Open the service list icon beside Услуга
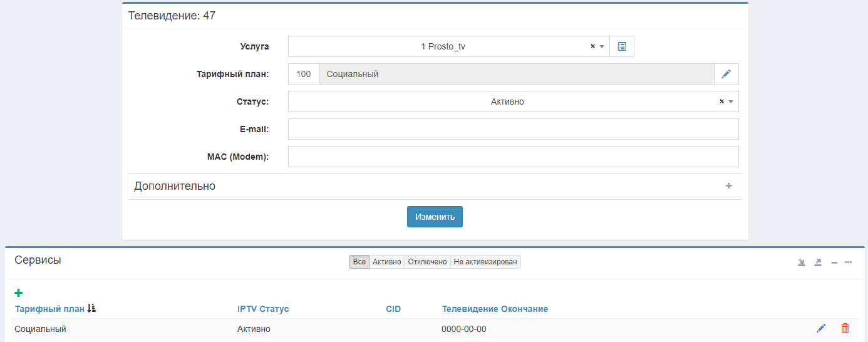Screen dimensions: 868x342 (621, 46)
